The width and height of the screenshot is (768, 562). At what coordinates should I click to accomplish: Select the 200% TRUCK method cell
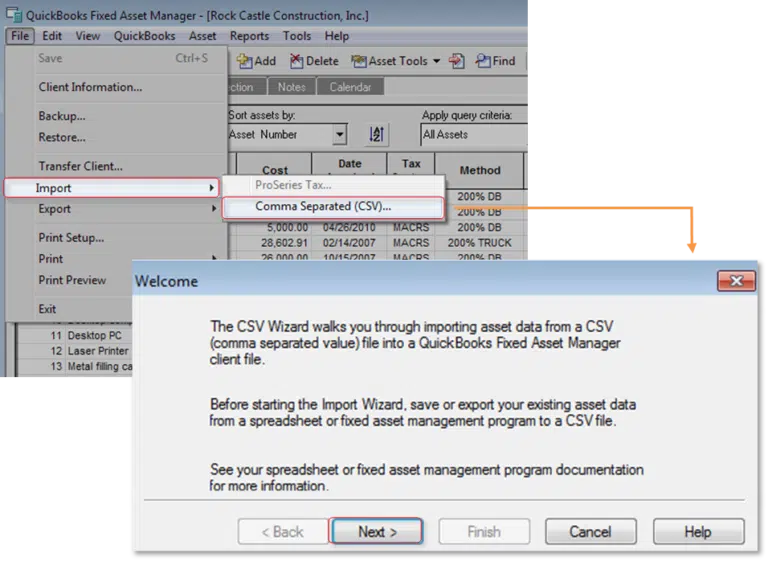pos(480,243)
